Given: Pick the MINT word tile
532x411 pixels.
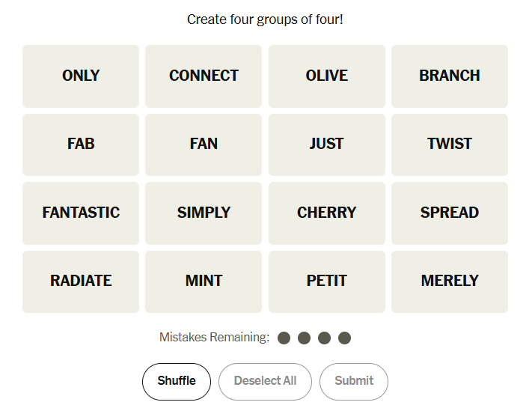Looking at the screenshot, I should pos(204,281).
